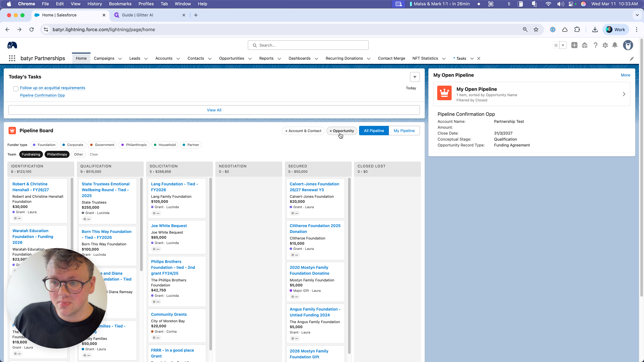
Task: Toggle the Philanthropic funder type filter
Action: 134,145
